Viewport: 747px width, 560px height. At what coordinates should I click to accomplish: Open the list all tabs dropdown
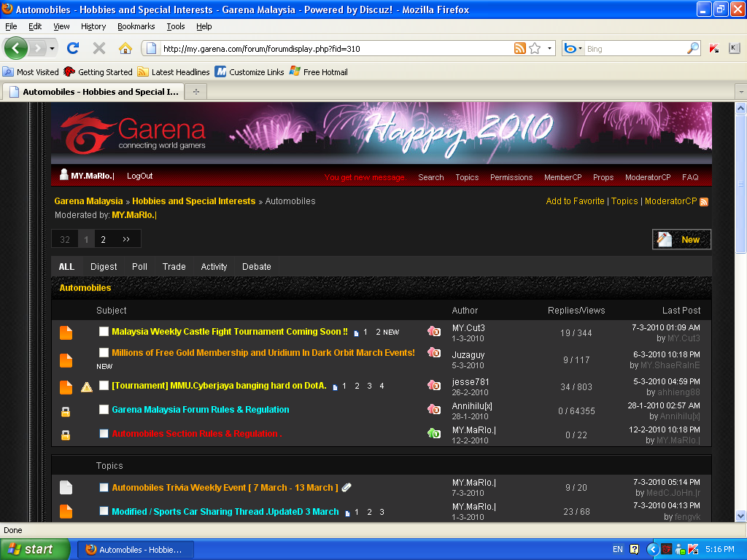point(741,91)
